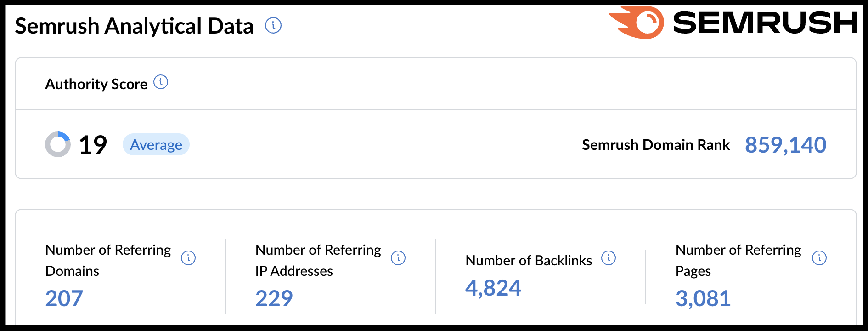Click the backlinks count 4,824
Screen dimensions: 868x331
point(494,288)
